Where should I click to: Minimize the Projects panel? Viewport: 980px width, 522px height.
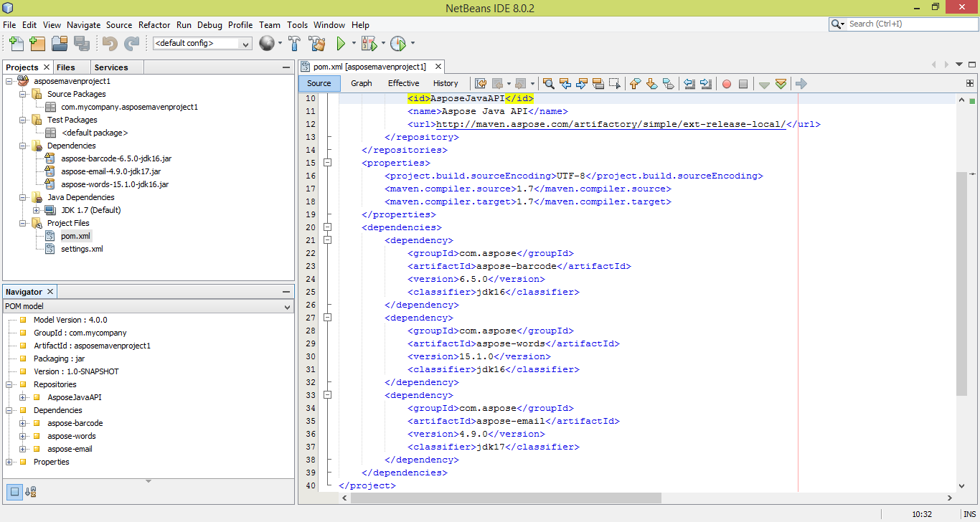click(x=286, y=67)
